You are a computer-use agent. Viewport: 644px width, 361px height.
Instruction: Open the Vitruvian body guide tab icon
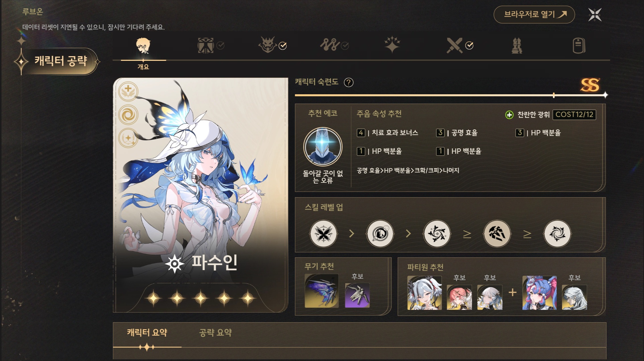coord(206,45)
